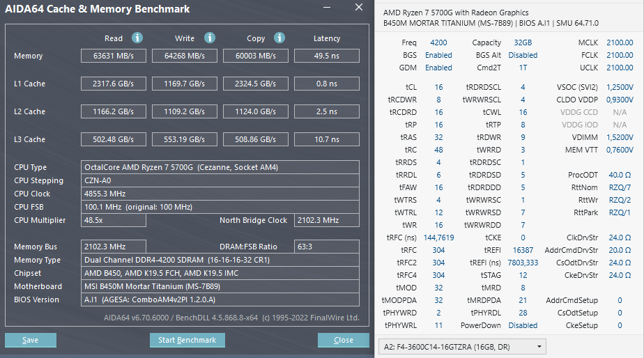The image size is (644, 358).
Task: Click the Cmd2T value 1T
Action: point(523,68)
